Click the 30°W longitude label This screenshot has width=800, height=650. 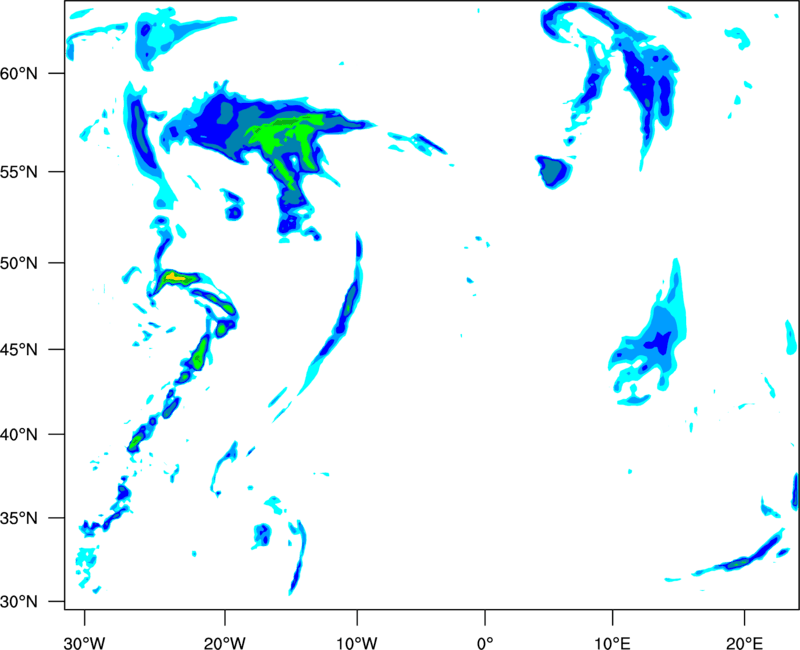(x=84, y=643)
